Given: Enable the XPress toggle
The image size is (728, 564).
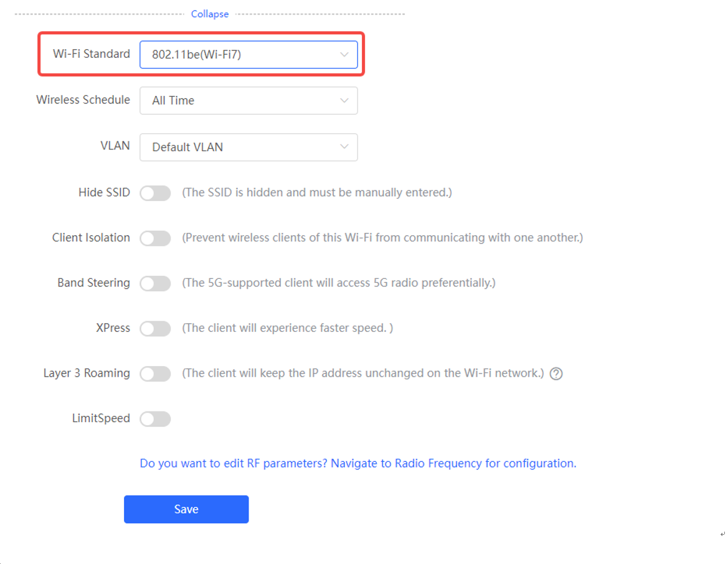Looking at the screenshot, I should [156, 329].
